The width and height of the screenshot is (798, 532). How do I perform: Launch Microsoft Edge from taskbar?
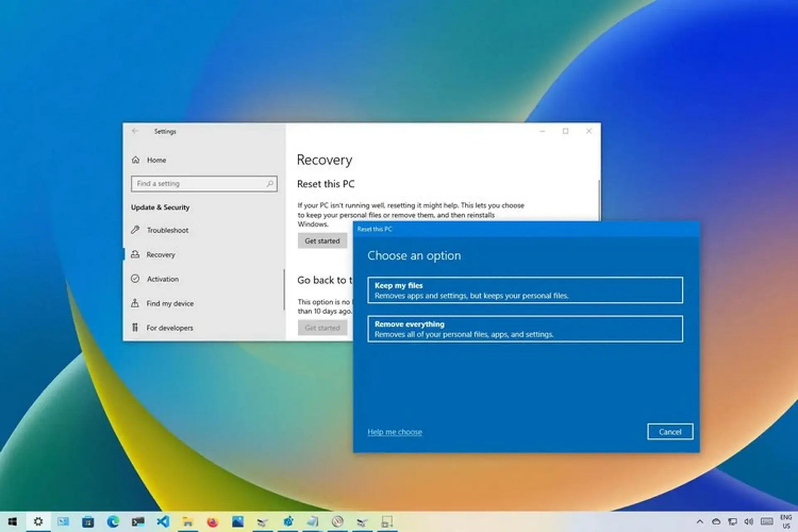pyautogui.click(x=113, y=522)
